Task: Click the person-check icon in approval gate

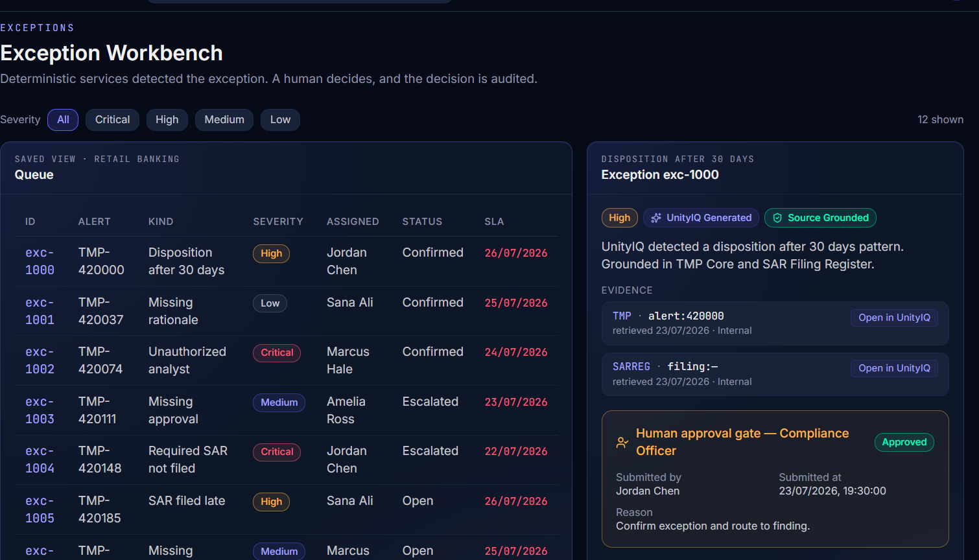Action: (x=622, y=443)
